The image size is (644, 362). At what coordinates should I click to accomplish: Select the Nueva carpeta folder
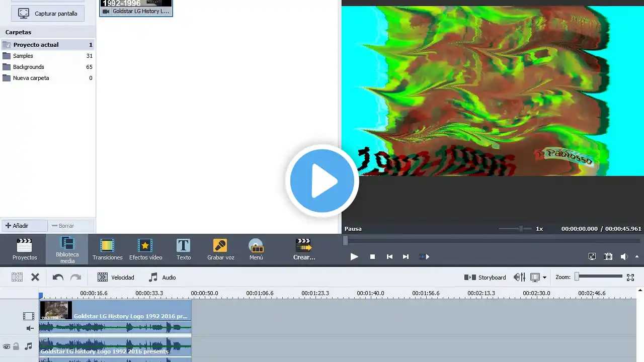(48, 78)
